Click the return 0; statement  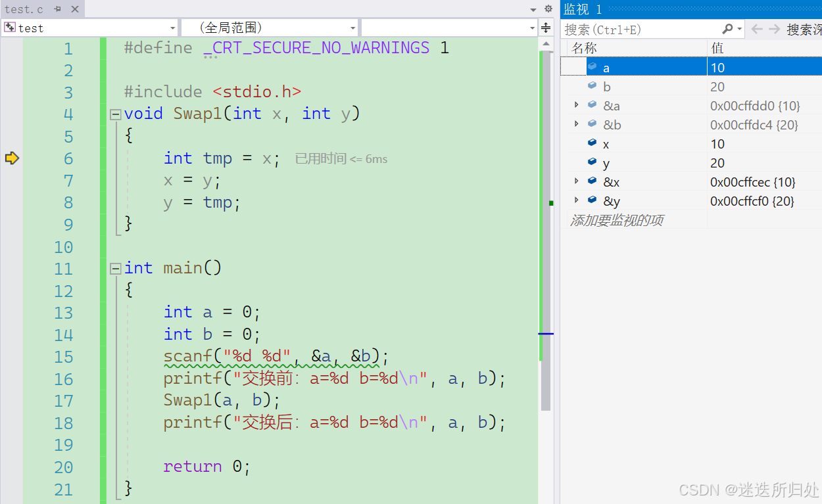tap(207, 467)
